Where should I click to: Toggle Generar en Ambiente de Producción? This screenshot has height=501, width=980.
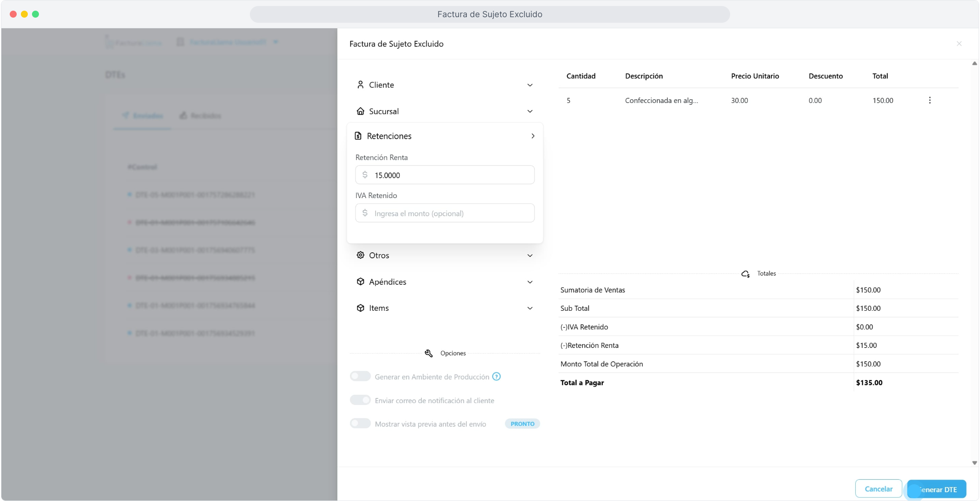360,376
